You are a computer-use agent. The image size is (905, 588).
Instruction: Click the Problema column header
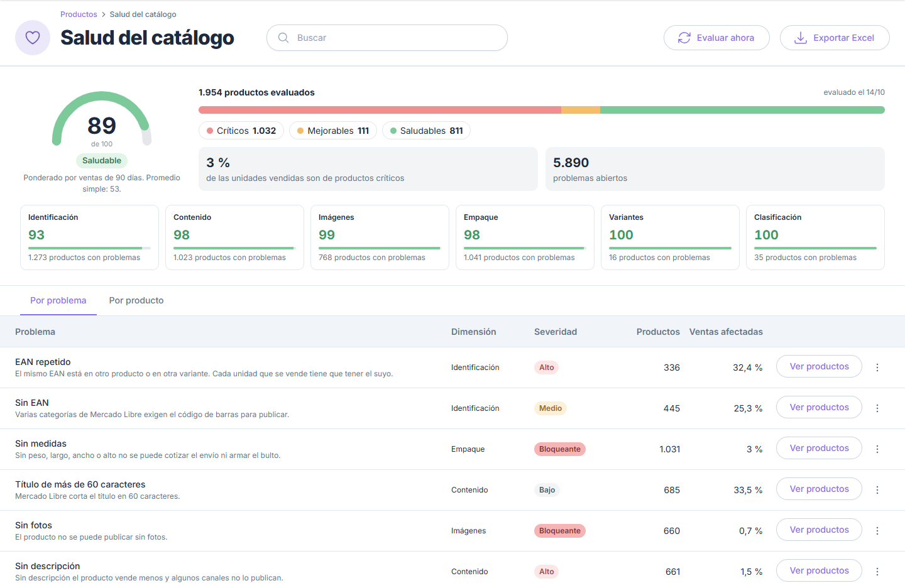point(35,332)
